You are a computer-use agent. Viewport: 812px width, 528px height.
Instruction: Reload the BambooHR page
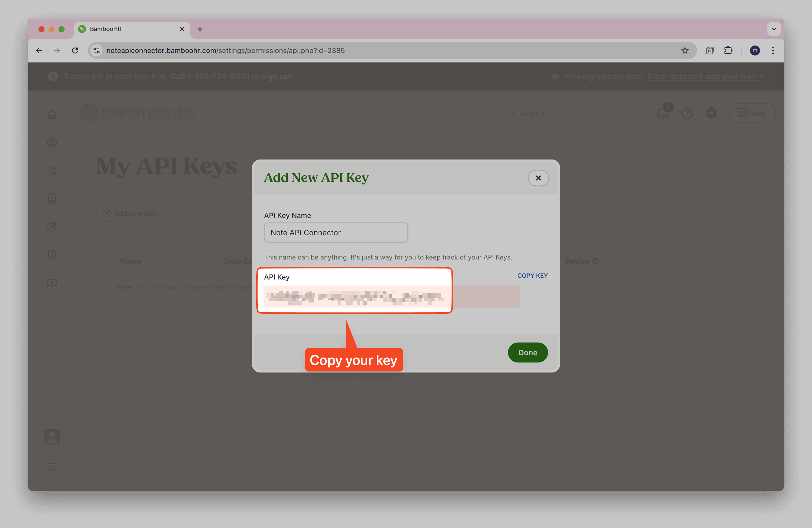coord(75,50)
